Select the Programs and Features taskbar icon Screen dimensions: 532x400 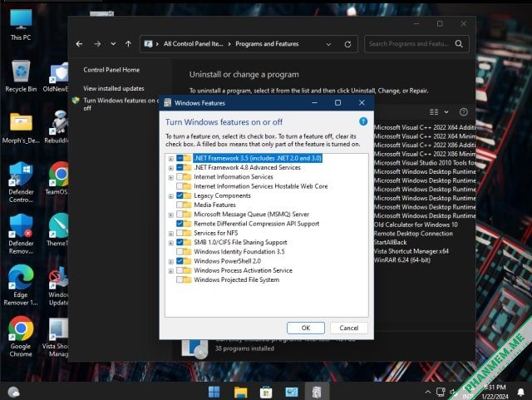(x=317, y=393)
